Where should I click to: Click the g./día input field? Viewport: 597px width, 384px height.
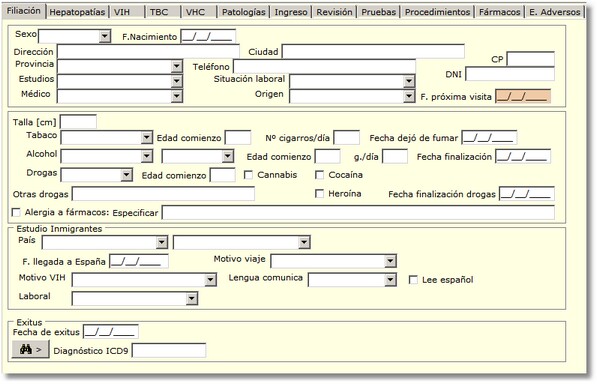pyautogui.click(x=395, y=156)
